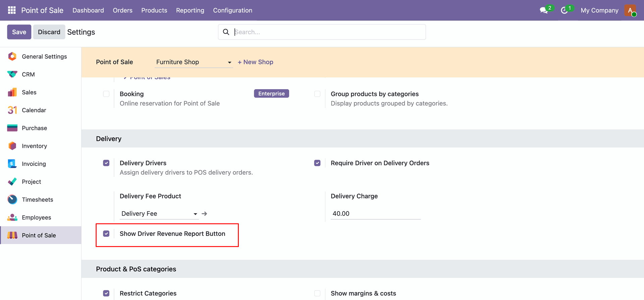
Task: Click the Product & PoS categories header
Action: (x=136, y=269)
